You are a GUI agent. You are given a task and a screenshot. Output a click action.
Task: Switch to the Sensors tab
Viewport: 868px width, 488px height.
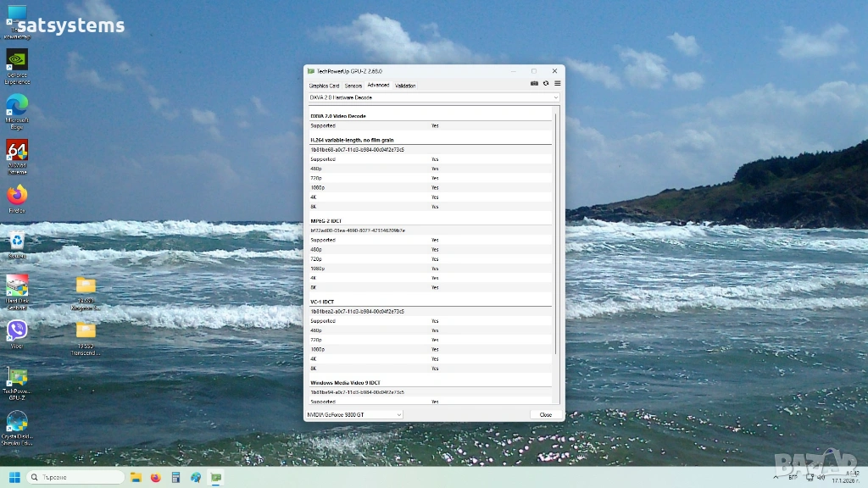click(353, 86)
